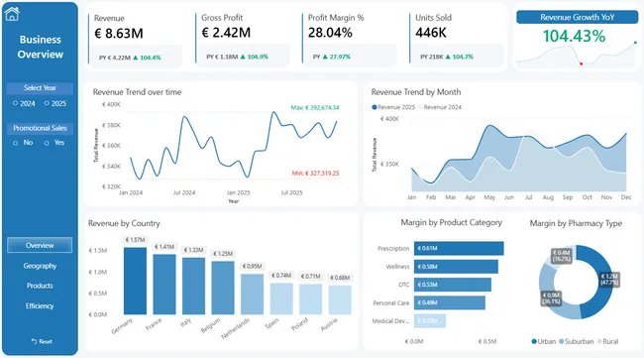This screenshot has height=358, width=644.
Task: Select the OTC margin bar
Action: (x=453, y=285)
